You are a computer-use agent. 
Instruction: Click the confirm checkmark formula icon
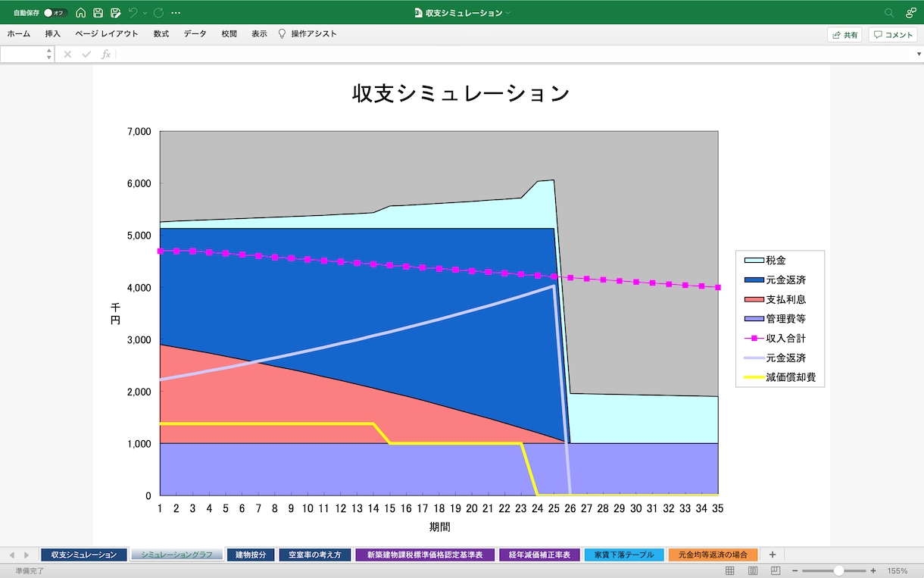86,55
